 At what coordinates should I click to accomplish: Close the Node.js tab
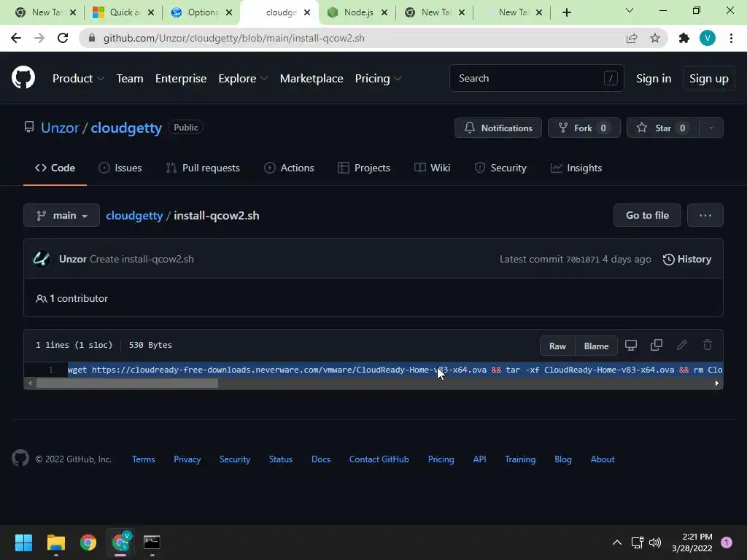384,12
